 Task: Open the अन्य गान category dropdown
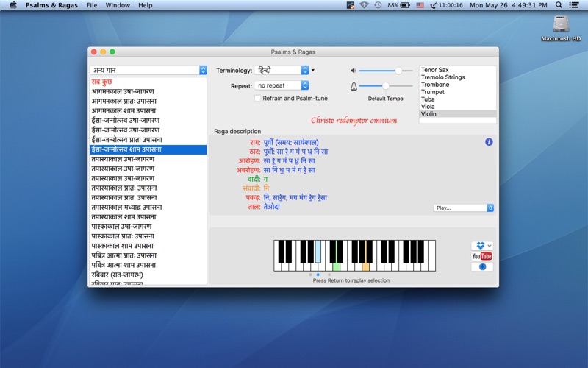pos(148,71)
